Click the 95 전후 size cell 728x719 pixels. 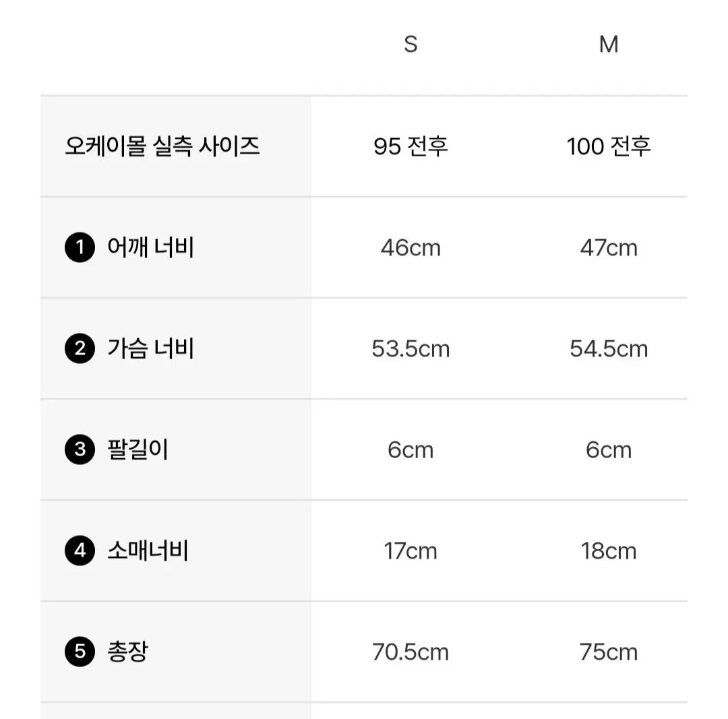(411, 146)
